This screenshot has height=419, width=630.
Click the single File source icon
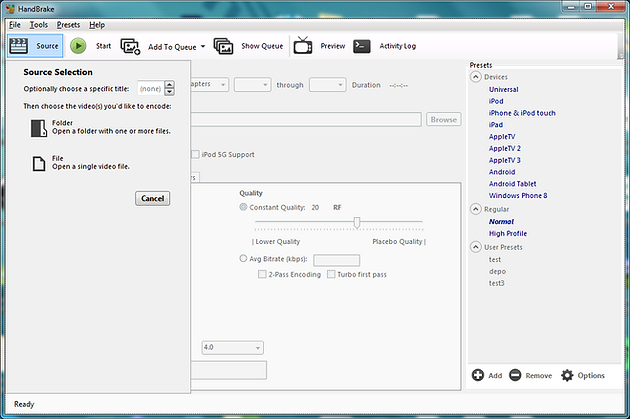pyautogui.click(x=39, y=164)
